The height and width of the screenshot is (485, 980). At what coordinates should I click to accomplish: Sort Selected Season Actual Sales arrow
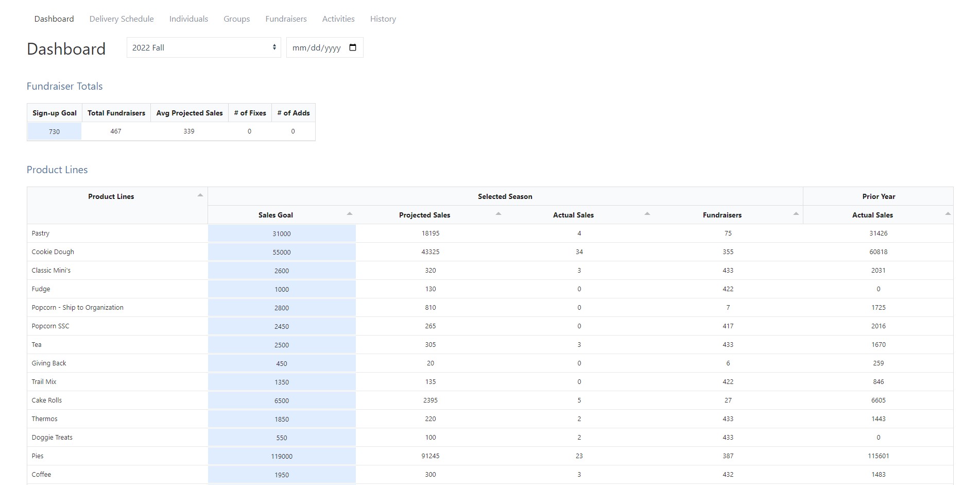click(647, 213)
